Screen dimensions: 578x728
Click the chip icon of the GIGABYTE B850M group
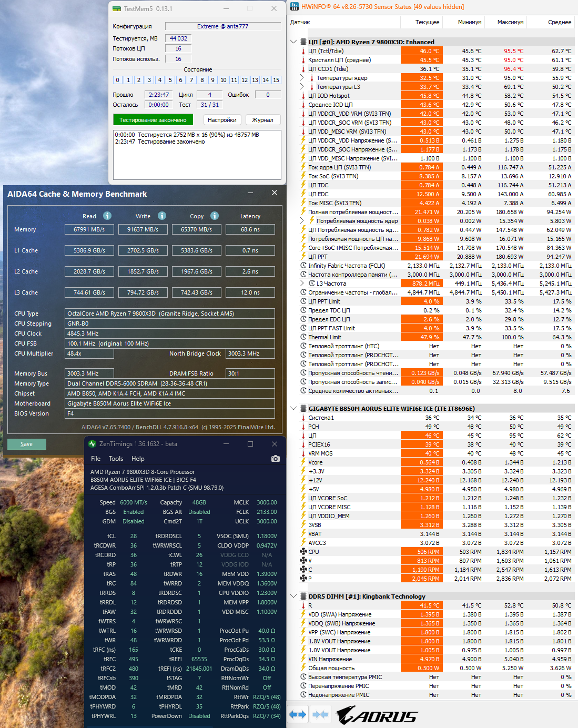(303, 409)
